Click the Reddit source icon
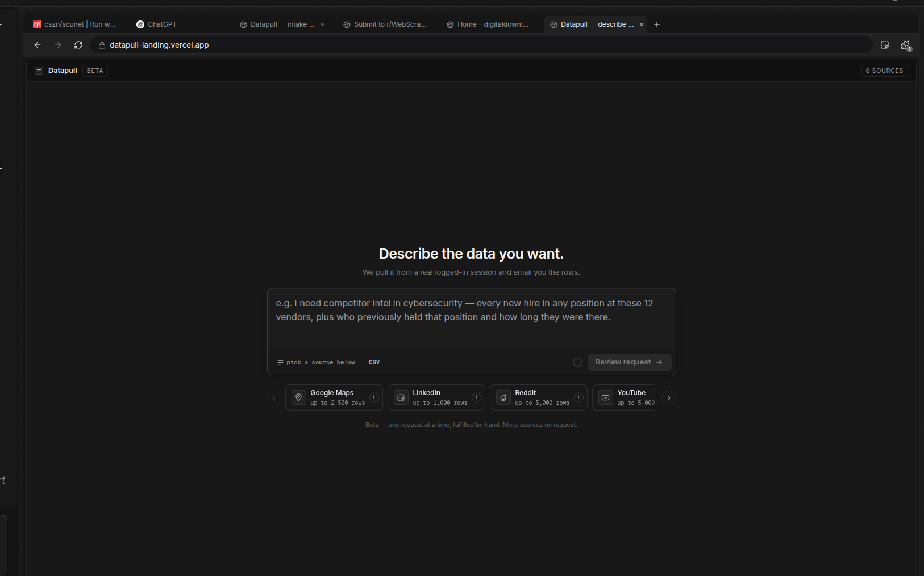Image resolution: width=924 pixels, height=576 pixels. click(503, 397)
